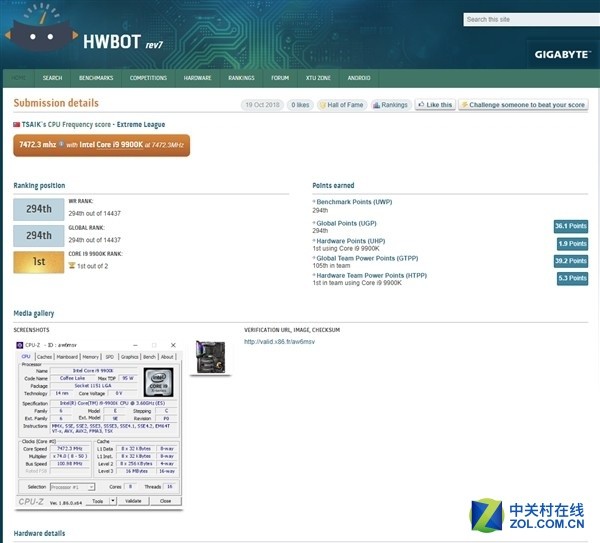Open Hardware Team Power Points (HTPP) link
600x543 pixels.
[372, 275]
